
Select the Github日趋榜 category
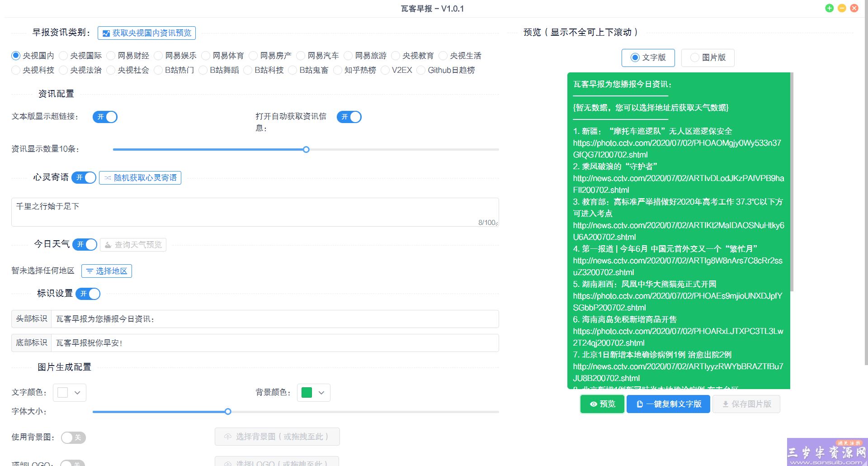pos(446,70)
